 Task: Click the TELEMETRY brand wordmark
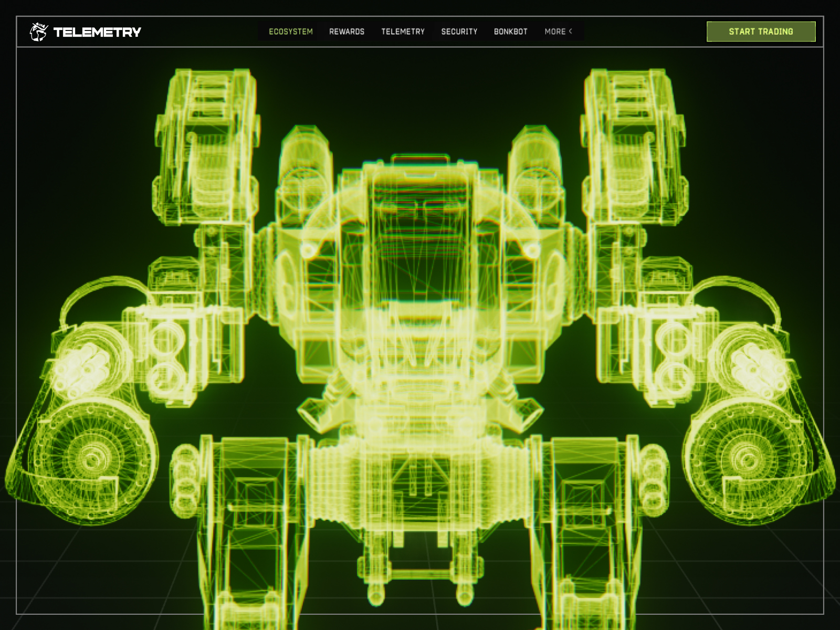click(97, 32)
